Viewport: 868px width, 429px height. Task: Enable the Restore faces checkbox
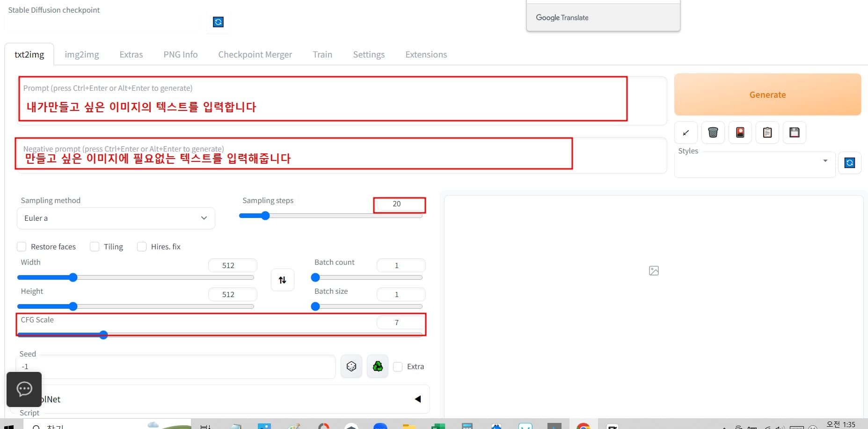[22, 247]
